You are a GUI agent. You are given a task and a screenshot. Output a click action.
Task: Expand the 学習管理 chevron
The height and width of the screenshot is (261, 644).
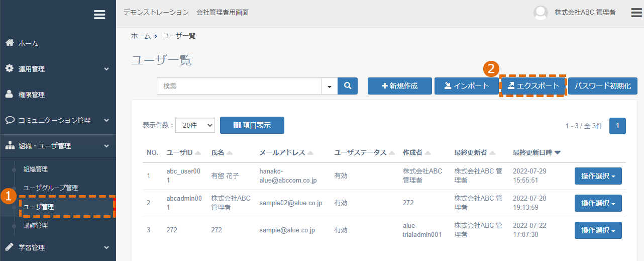tap(106, 247)
